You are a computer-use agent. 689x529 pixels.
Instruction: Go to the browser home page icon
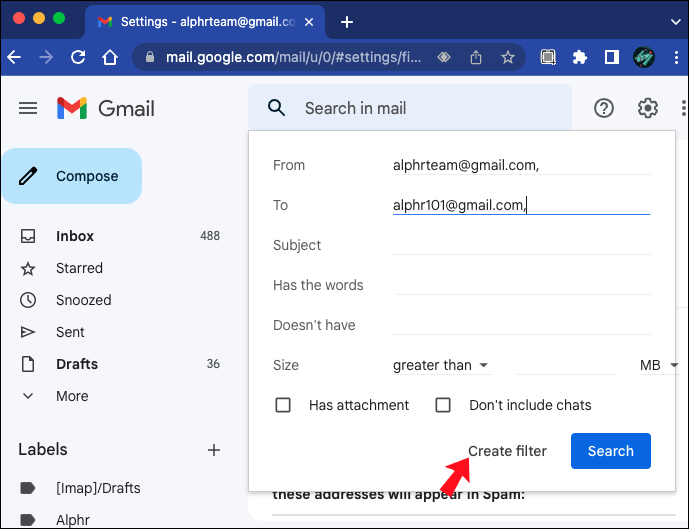point(110,57)
